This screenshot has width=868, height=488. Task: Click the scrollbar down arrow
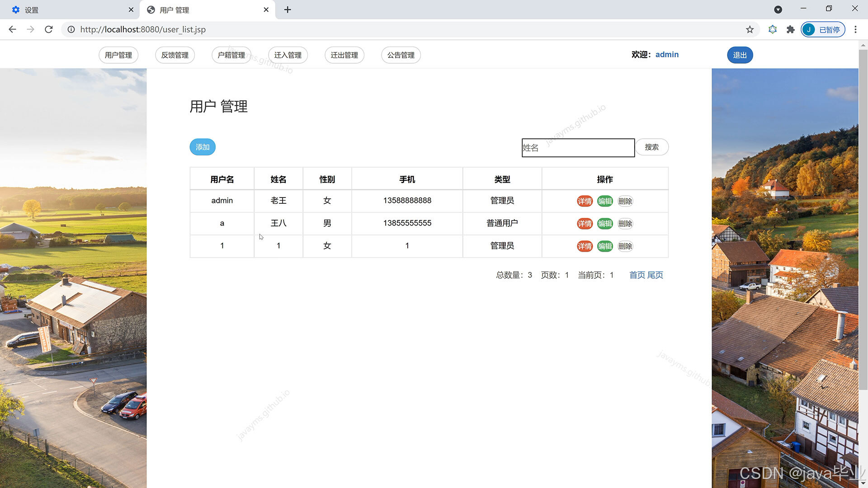[x=863, y=483]
